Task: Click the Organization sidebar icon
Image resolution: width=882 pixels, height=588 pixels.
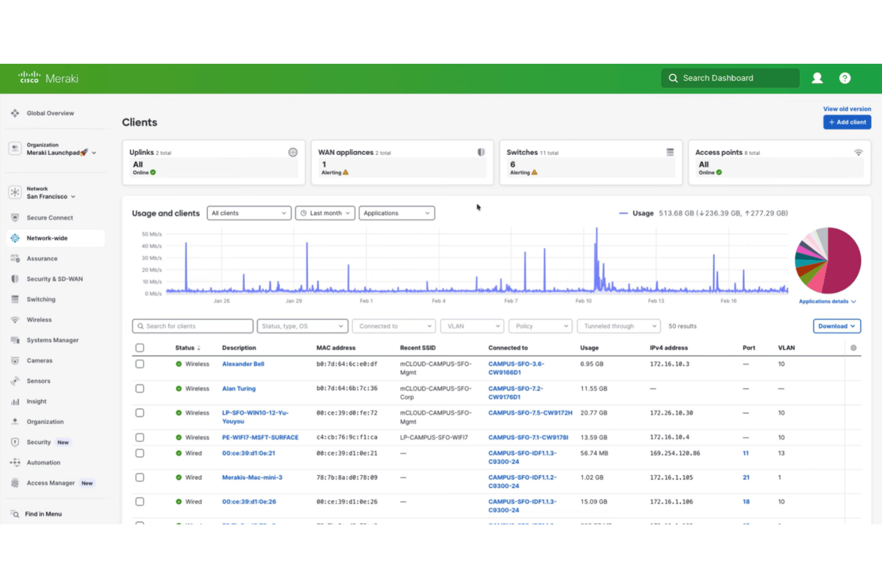Action: click(x=15, y=422)
